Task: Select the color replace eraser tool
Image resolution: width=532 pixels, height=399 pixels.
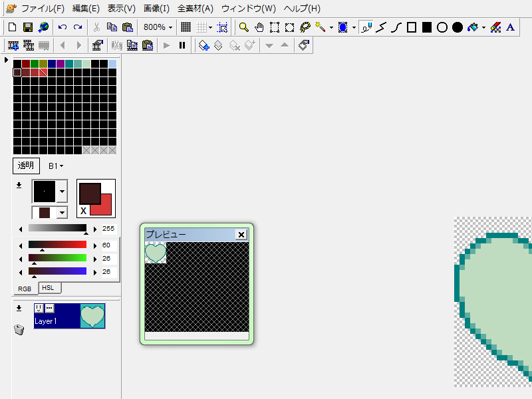Action: click(495, 27)
